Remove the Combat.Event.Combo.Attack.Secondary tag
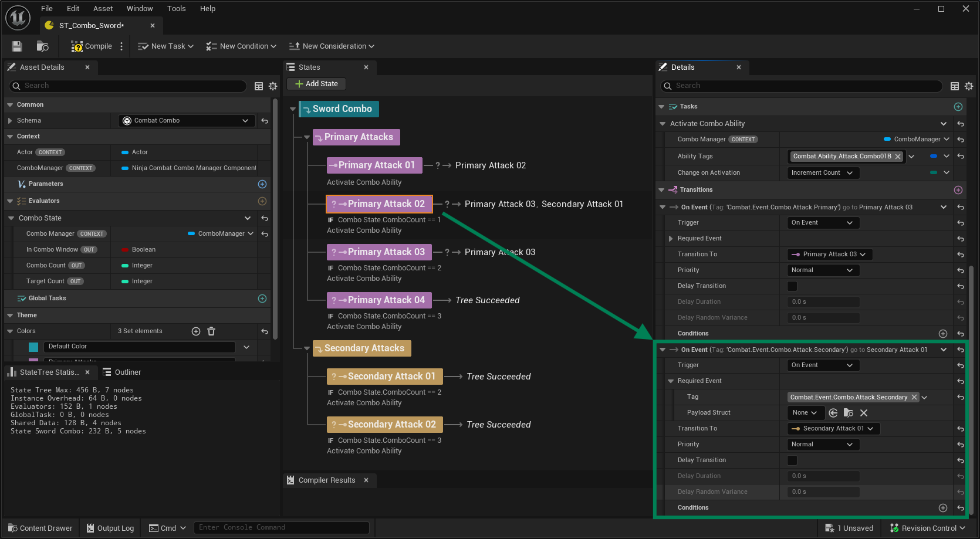The height and width of the screenshot is (539, 980). 914,397
